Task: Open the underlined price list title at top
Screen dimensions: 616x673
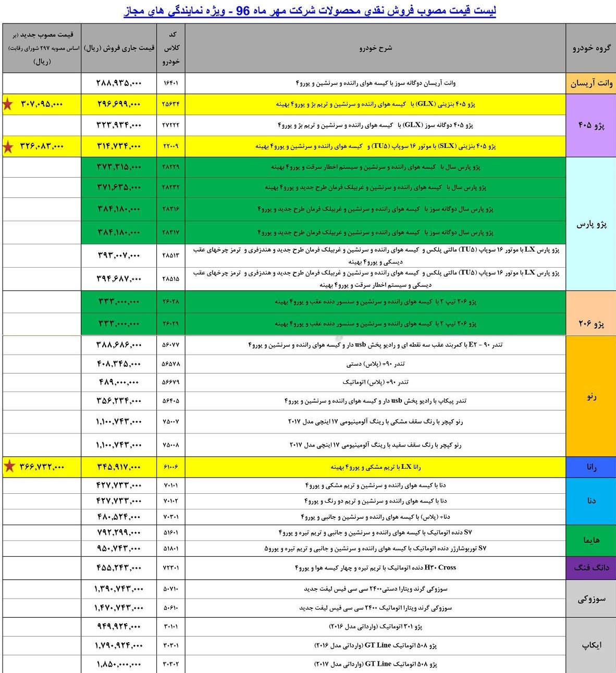Action: tap(310, 11)
